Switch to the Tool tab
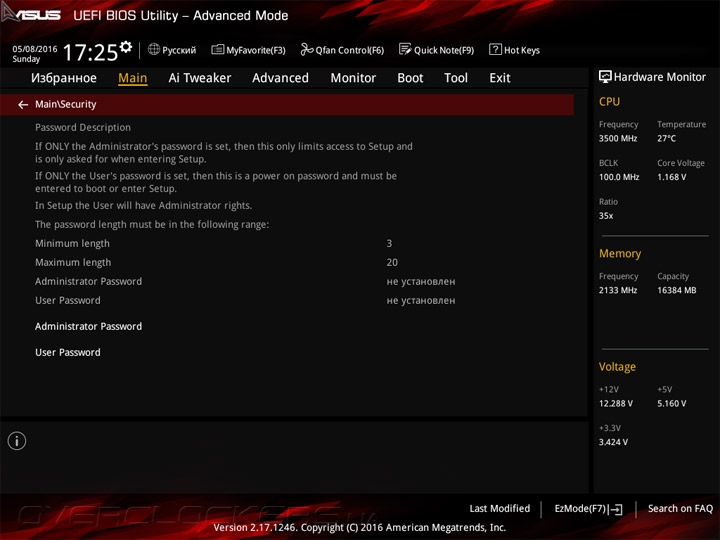 456,78
